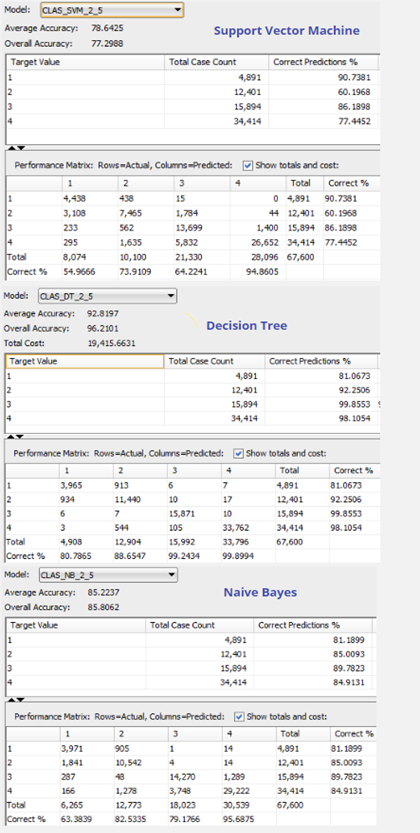Click the Support Vector Machine heading
Viewport: 420px width, 833px height.
(x=287, y=31)
